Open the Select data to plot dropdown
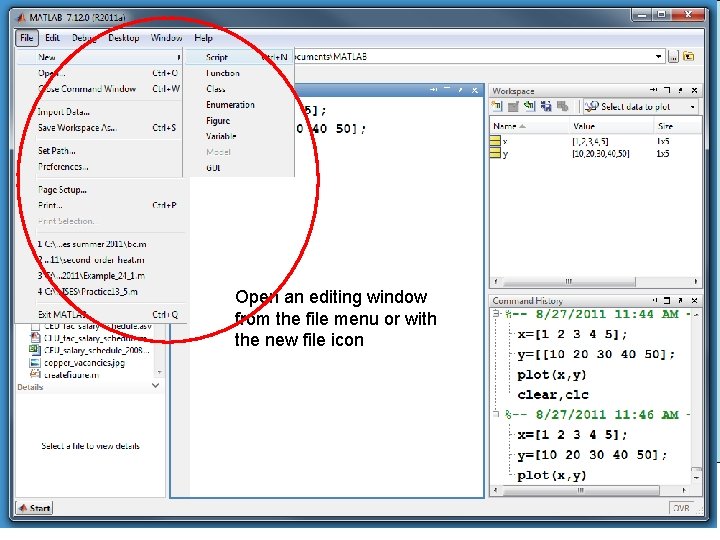 [x=692, y=107]
